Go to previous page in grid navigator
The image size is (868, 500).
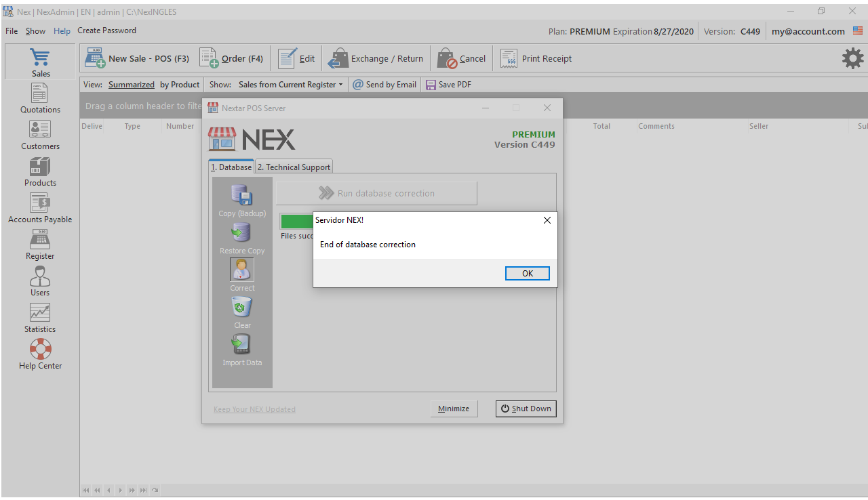pos(98,490)
